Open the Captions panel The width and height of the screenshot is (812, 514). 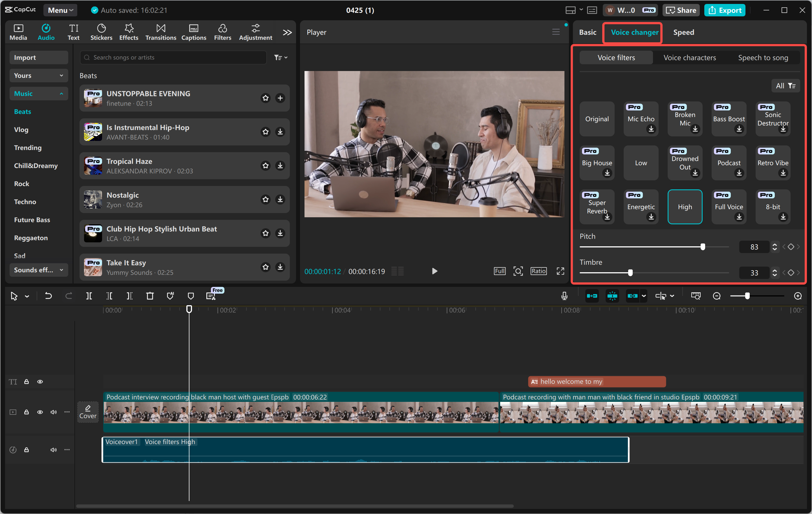(x=194, y=32)
